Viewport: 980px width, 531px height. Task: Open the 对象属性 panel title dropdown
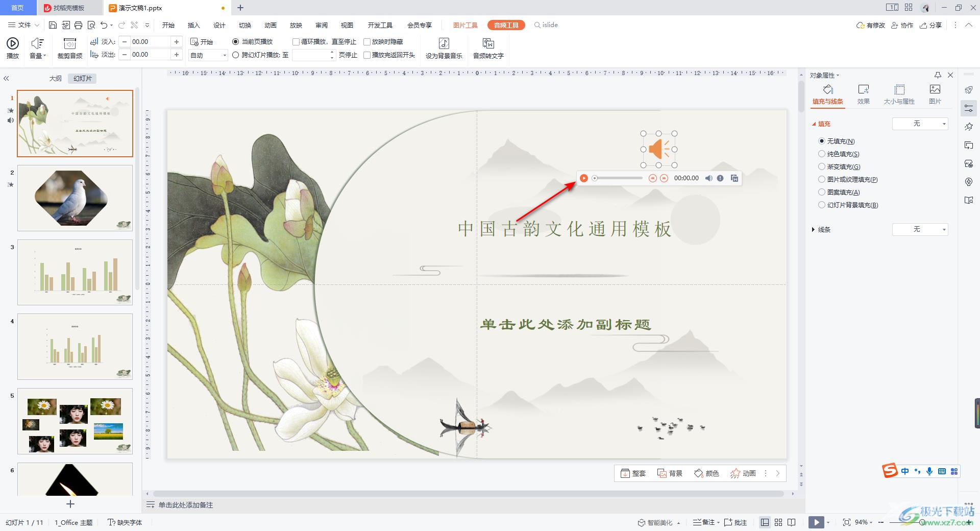pyautogui.click(x=824, y=75)
